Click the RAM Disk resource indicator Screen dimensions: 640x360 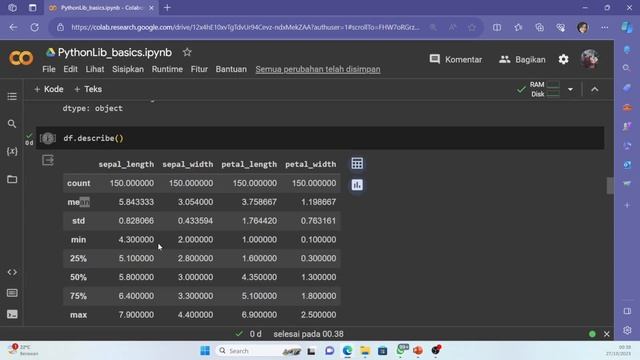click(539, 89)
